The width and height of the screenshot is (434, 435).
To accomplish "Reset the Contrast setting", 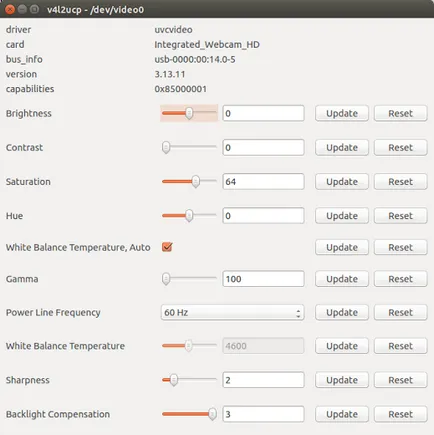I will tap(400, 148).
